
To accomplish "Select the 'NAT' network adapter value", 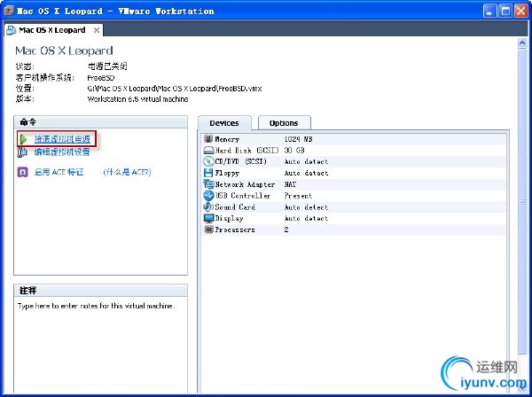I will pos(290,184).
